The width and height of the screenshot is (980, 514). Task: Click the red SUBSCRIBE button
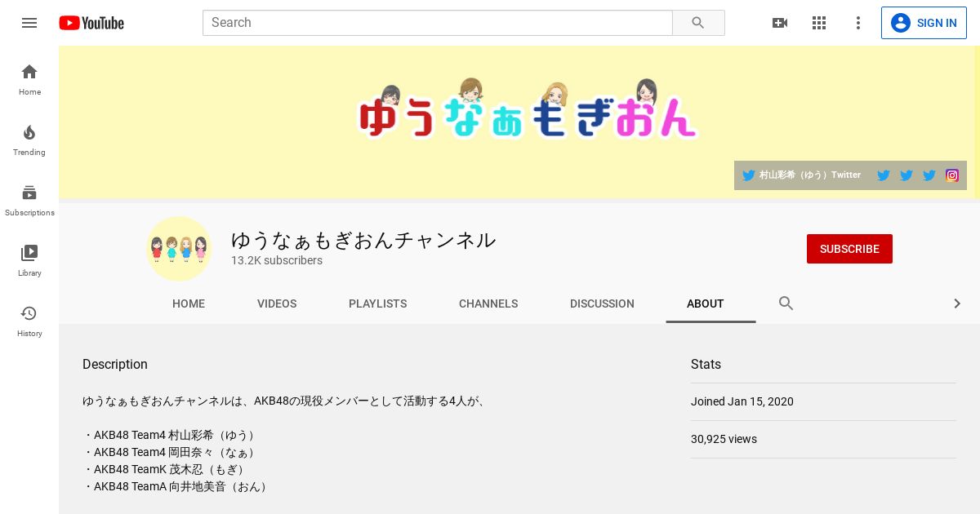(849, 249)
